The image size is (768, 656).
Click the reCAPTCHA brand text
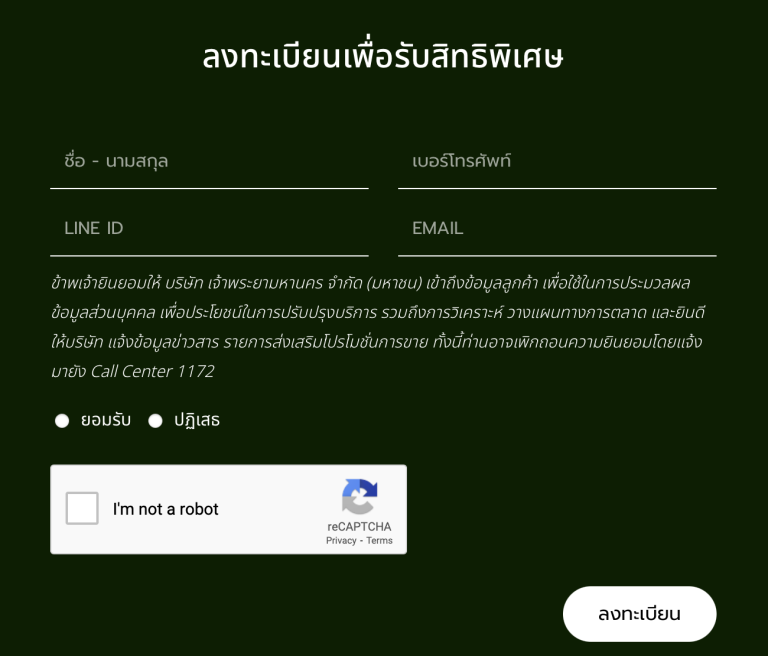(x=359, y=527)
